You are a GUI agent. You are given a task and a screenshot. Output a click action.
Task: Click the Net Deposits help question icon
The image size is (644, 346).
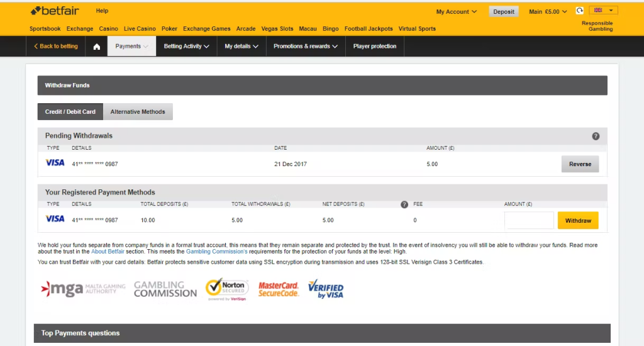[404, 204]
